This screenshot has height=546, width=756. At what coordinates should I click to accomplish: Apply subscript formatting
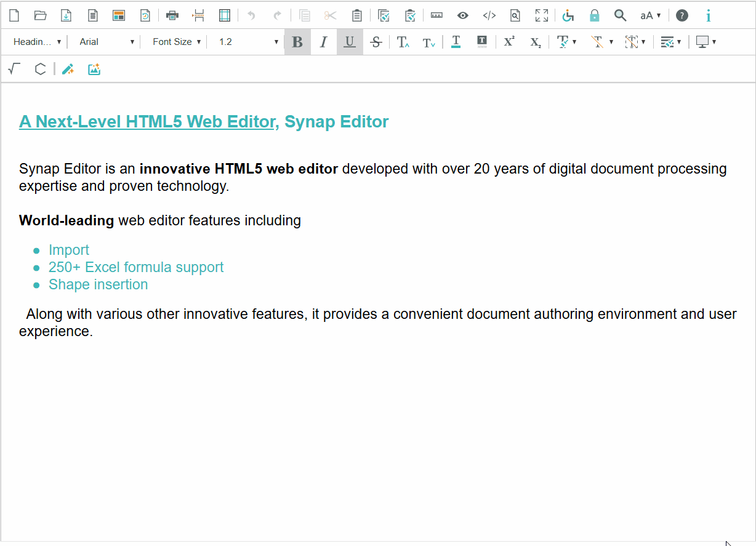point(536,42)
